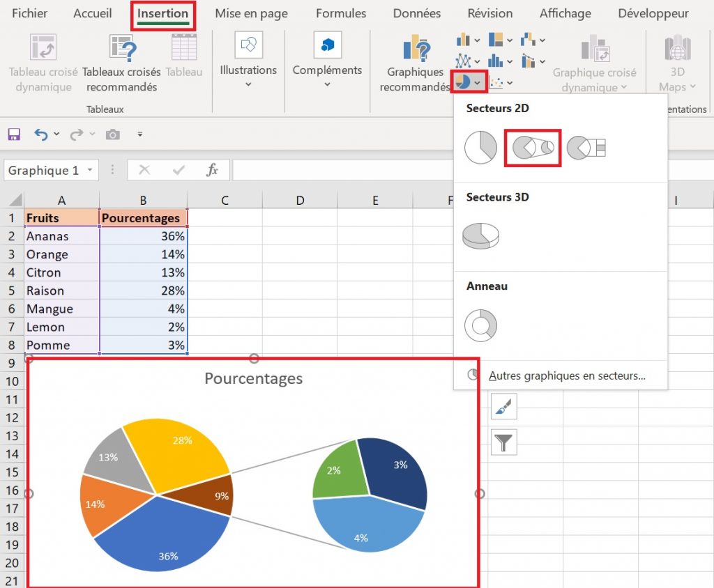Insert a waterfall chart from the ribbon

(528, 40)
